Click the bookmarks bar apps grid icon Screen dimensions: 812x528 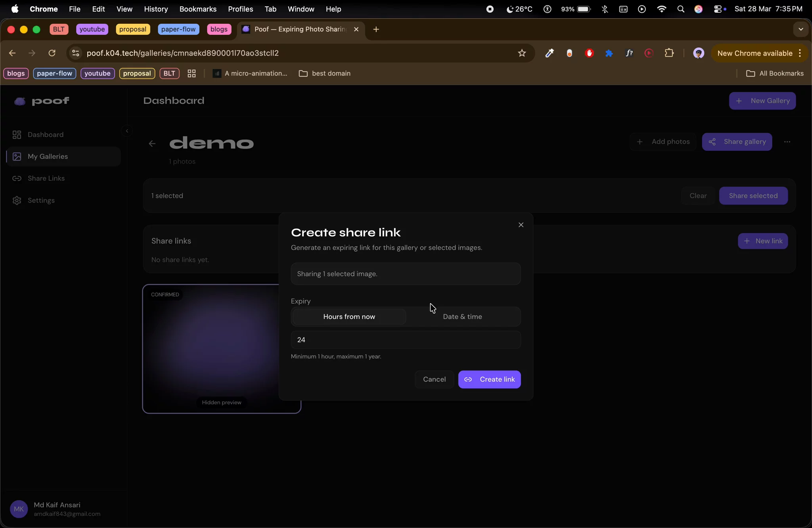(x=192, y=73)
